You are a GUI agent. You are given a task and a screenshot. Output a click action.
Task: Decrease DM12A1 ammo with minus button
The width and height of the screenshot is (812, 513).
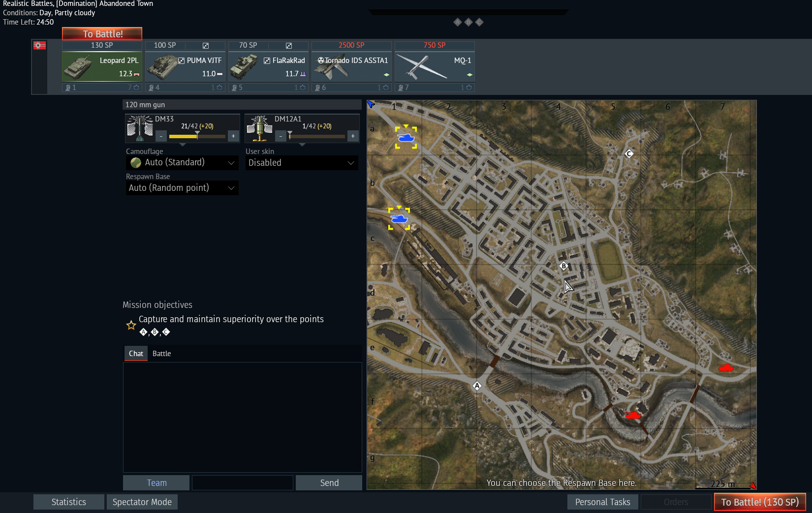click(x=281, y=136)
